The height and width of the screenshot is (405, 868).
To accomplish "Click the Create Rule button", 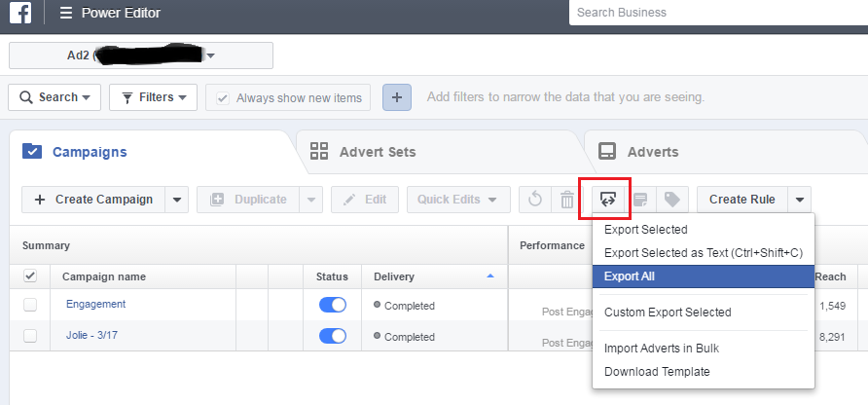I will click(x=742, y=200).
